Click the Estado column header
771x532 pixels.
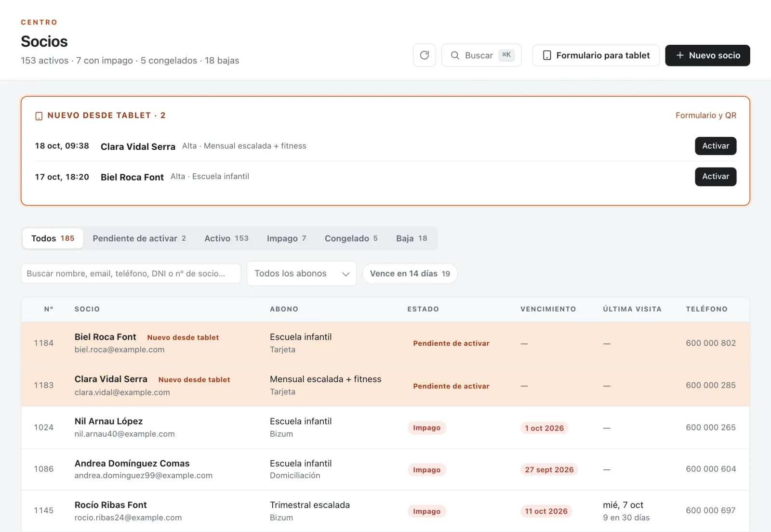[423, 309]
